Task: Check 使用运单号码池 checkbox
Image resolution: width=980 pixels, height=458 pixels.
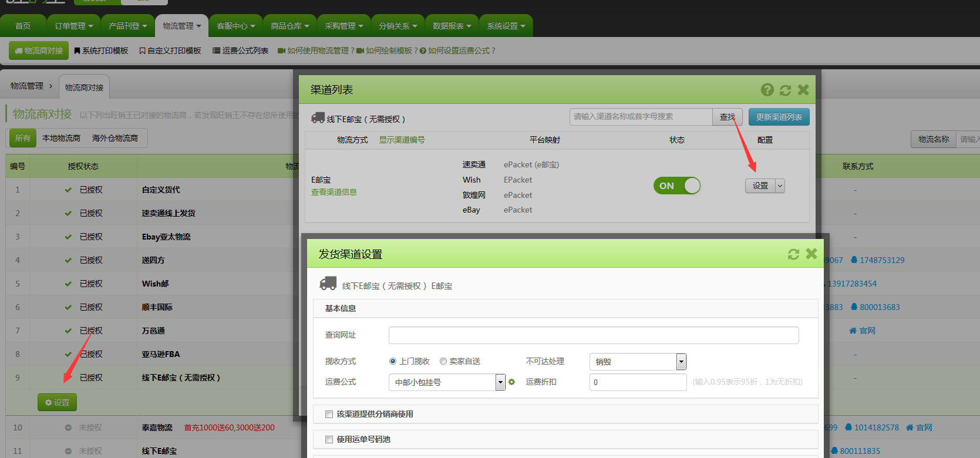Action: [329, 439]
